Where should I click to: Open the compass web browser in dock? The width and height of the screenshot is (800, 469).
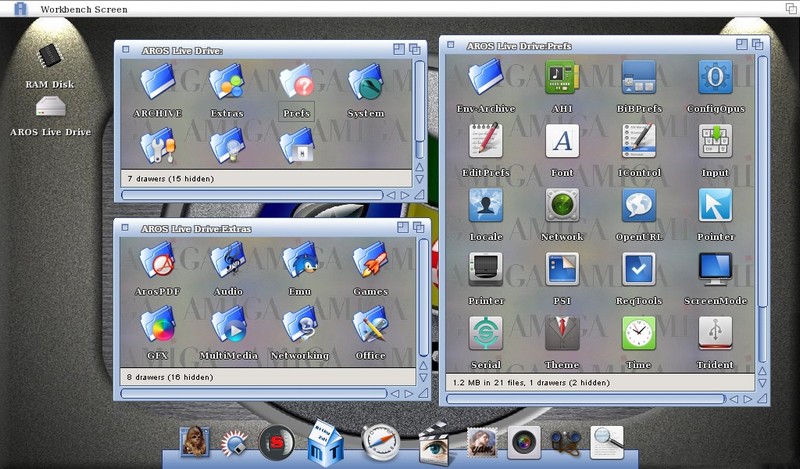point(381,442)
